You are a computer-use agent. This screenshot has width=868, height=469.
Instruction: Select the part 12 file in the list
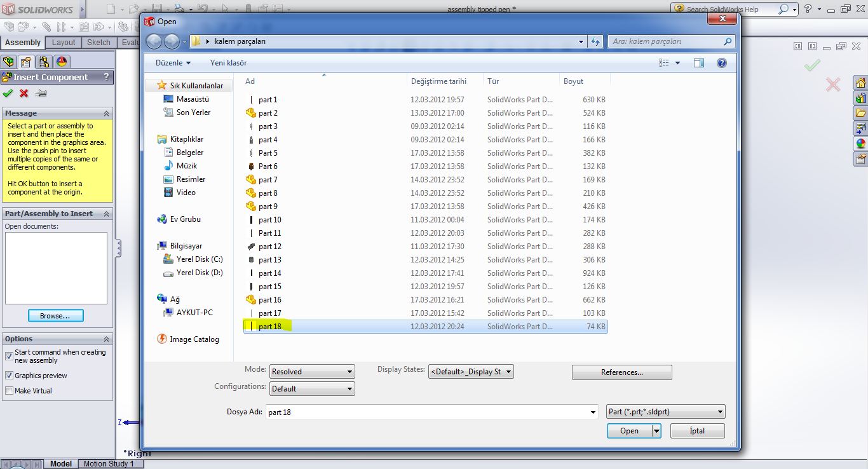click(270, 247)
